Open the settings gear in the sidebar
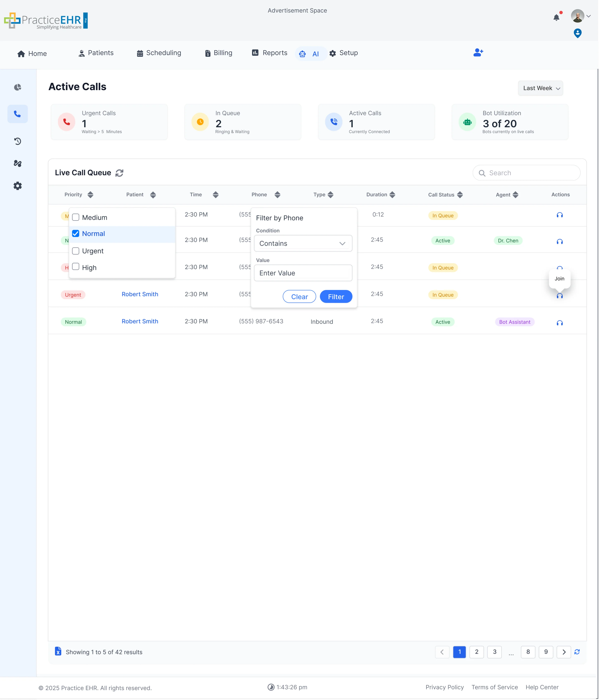This screenshot has width=599, height=700. [18, 186]
